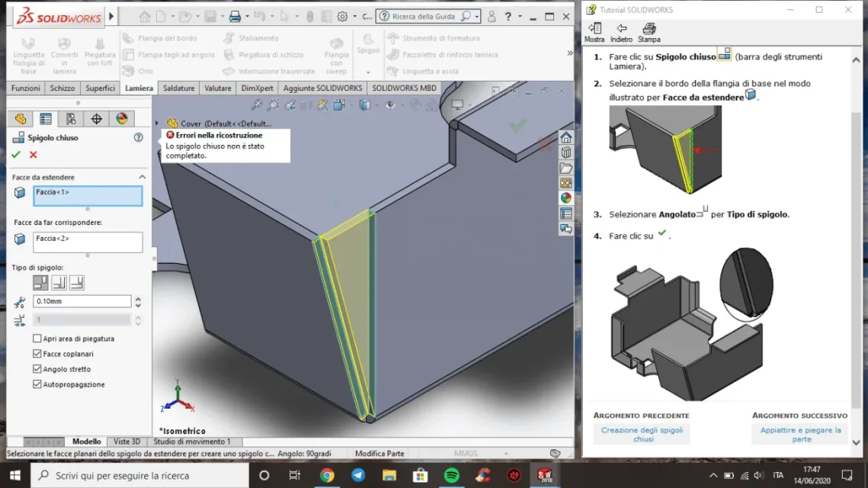Open SOLIDWORKS options gear icon
Screen dimensions: 868x488
343,17
